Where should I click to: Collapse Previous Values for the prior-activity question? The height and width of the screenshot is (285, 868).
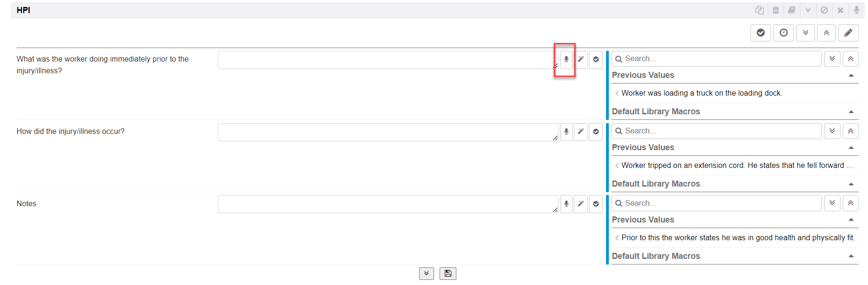click(x=851, y=76)
